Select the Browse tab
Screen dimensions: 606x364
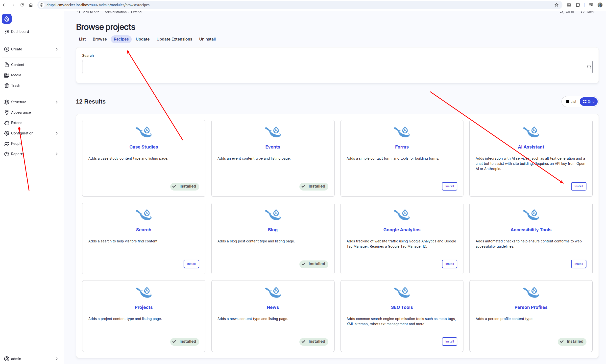click(99, 39)
